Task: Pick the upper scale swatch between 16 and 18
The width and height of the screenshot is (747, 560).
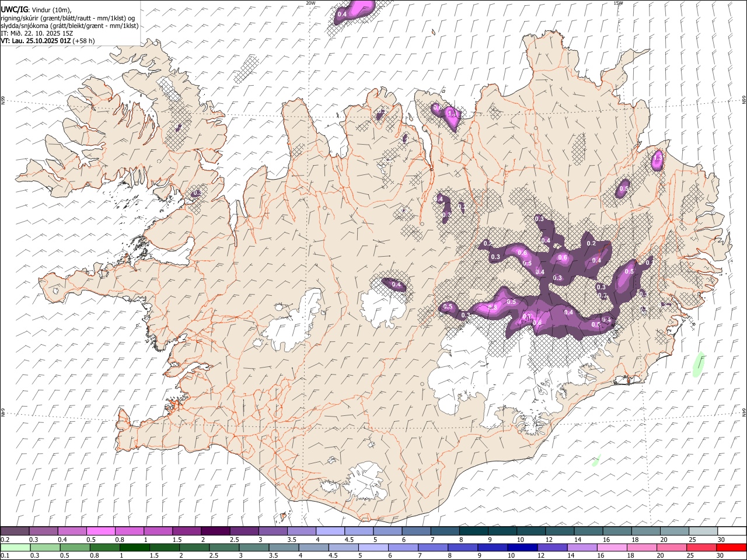Action: (617, 531)
